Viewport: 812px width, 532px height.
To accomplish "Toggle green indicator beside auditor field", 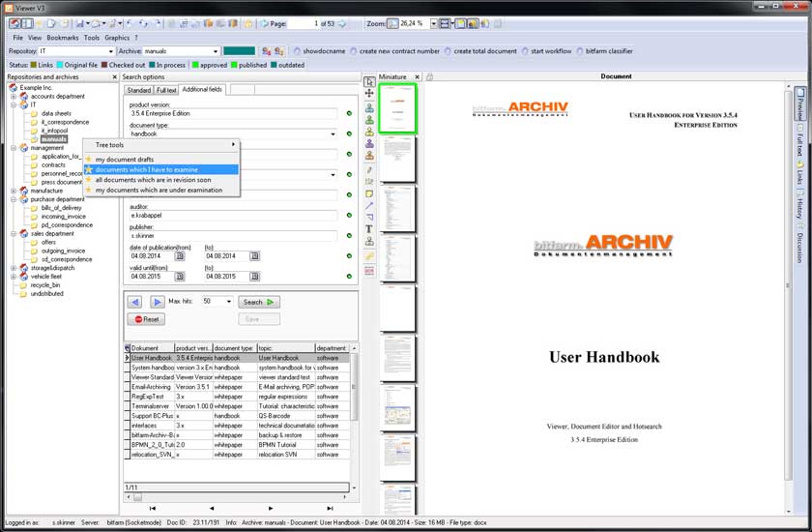I will click(349, 215).
